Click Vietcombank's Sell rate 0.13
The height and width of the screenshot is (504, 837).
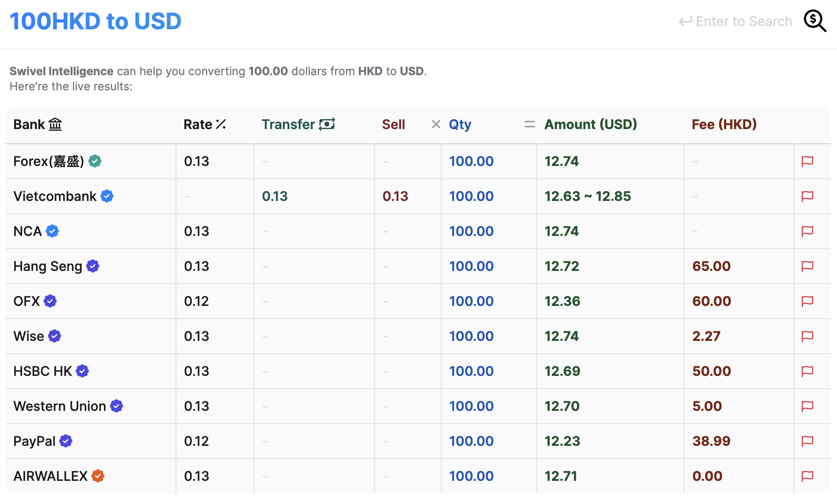tap(395, 196)
